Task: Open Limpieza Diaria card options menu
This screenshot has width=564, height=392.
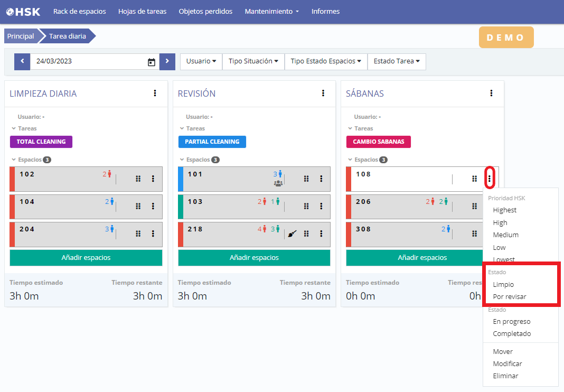Action: [155, 93]
